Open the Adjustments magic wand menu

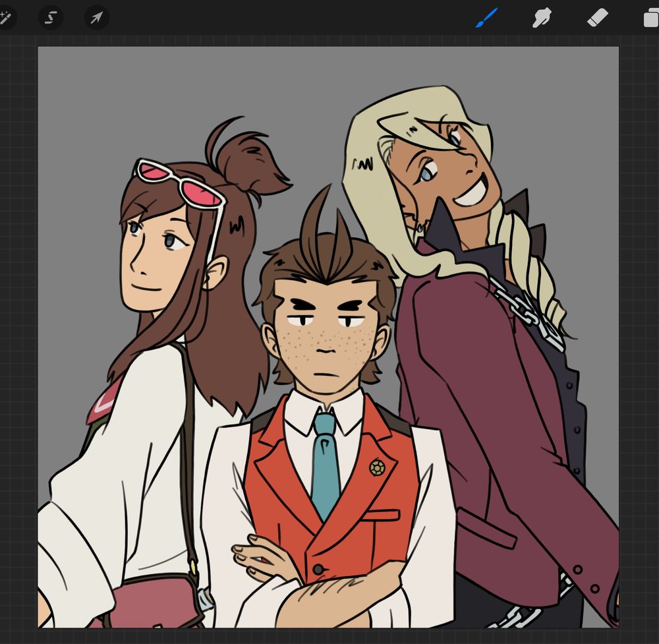click(6, 18)
